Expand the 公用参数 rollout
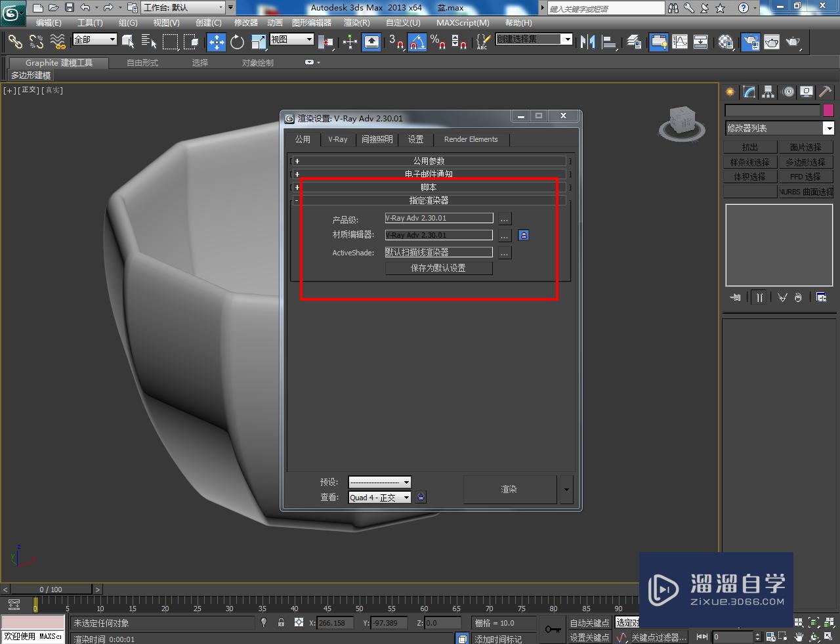 click(429, 161)
